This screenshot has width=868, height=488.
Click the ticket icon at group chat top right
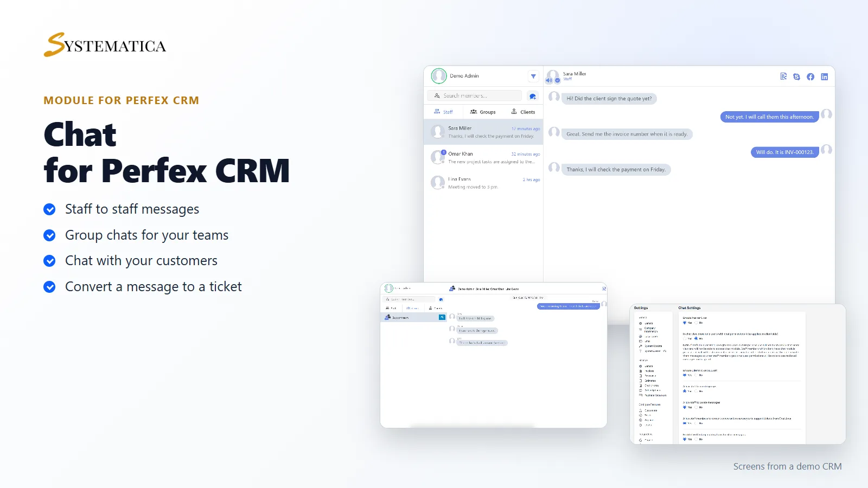tap(604, 288)
